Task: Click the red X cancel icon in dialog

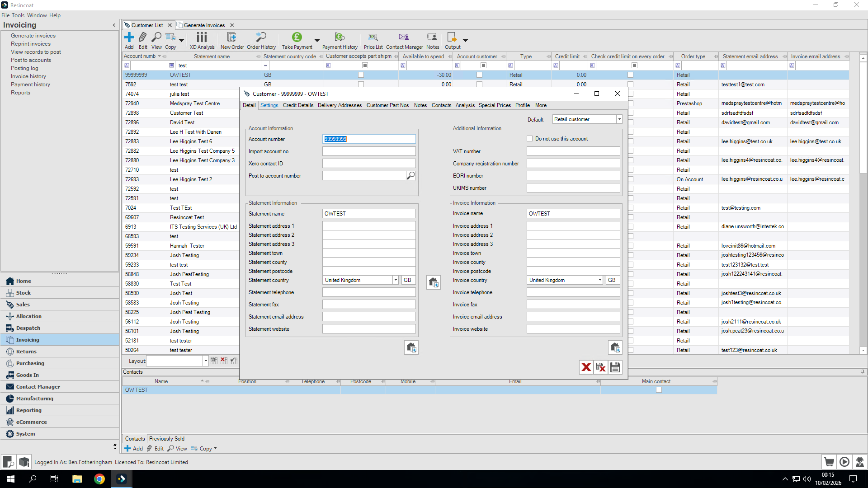Action: coord(586,367)
